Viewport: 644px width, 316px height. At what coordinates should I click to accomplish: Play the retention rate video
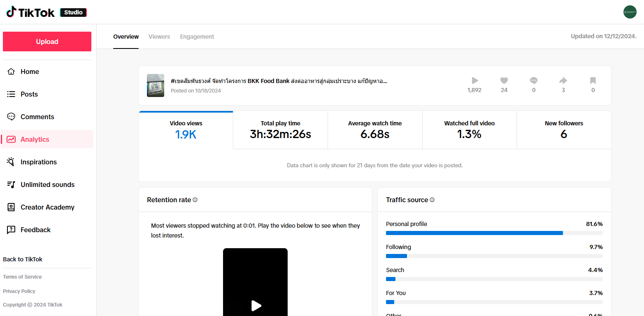pyautogui.click(x=256, y=305)
